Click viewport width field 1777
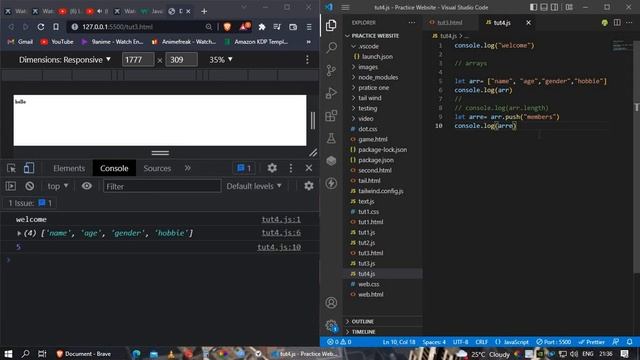This screenshot has width=640, height=360. (138, 60)
